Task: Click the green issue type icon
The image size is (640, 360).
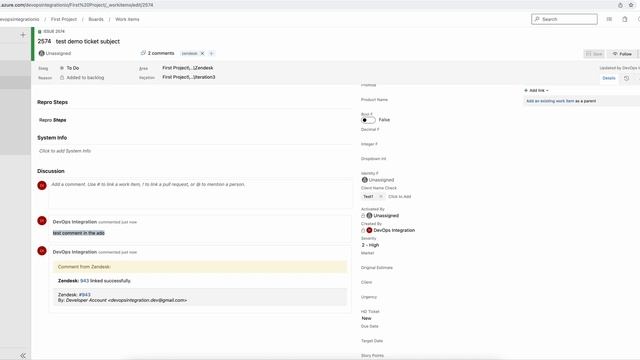Action: (40, 31)
